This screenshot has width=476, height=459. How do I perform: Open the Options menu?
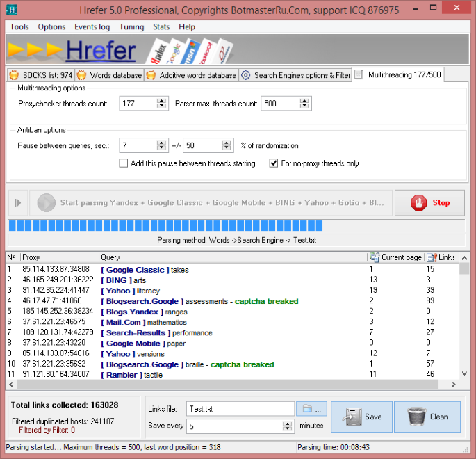[51, 26]
